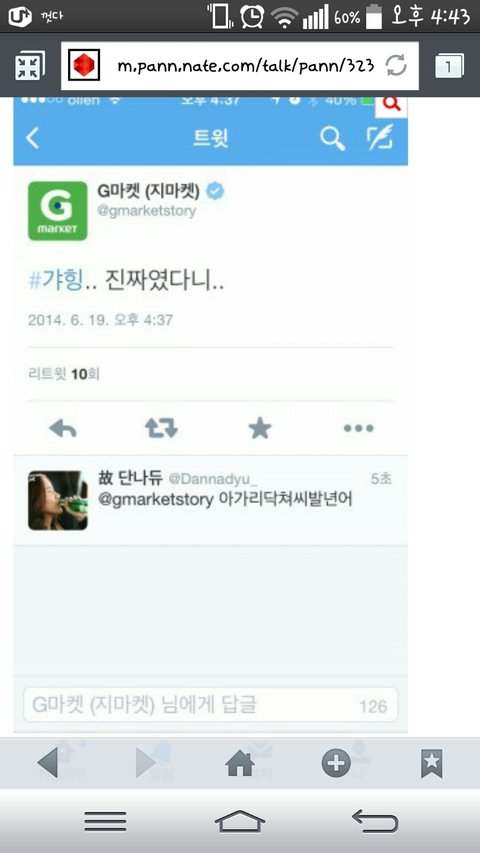480x853 pixels.
Task: Tap the back chevron in tweet header
Action: point(33,138)
